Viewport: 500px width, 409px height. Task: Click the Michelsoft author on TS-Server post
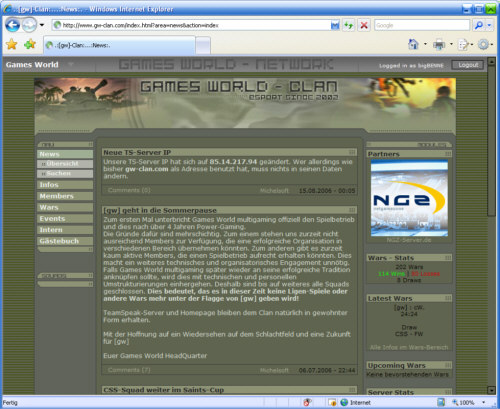274,191
